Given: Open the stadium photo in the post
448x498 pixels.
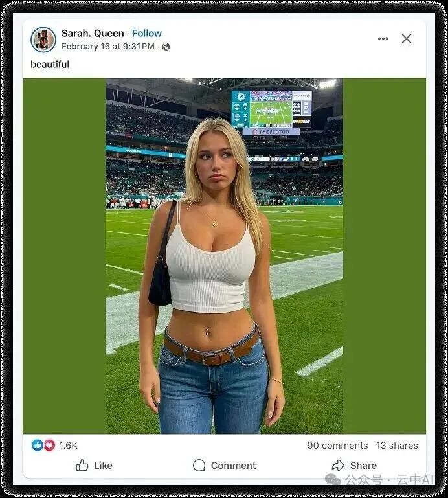Looking at the screenshot, I should click(x=224, y=256).
